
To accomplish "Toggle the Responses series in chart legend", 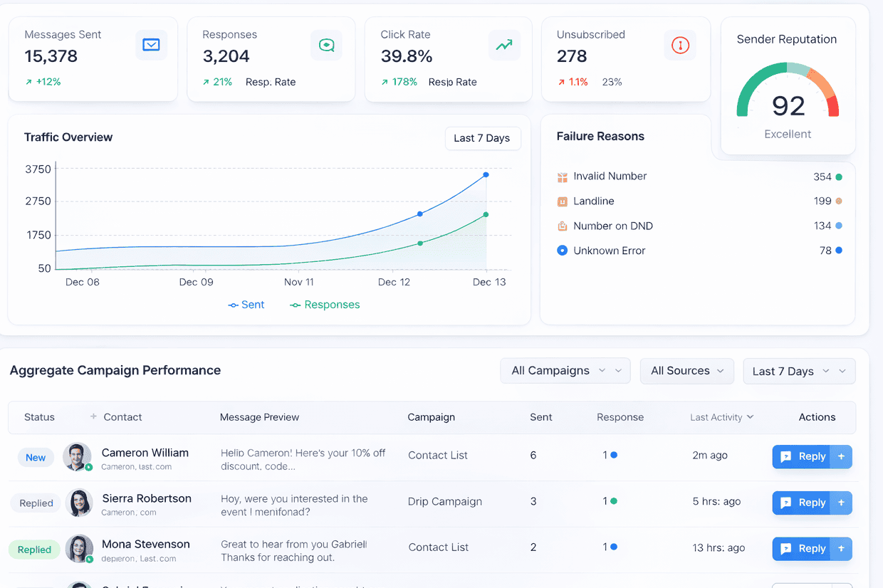I will [325, 305].
